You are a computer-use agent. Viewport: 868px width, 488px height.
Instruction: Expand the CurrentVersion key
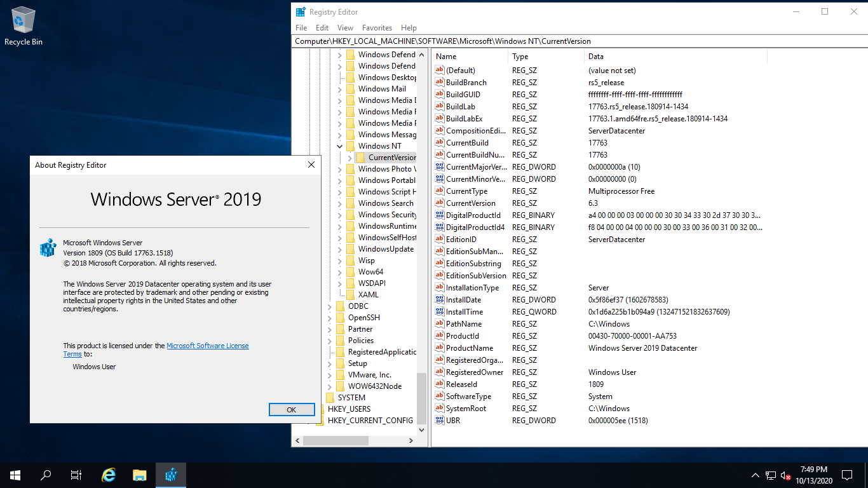(349, 158)
